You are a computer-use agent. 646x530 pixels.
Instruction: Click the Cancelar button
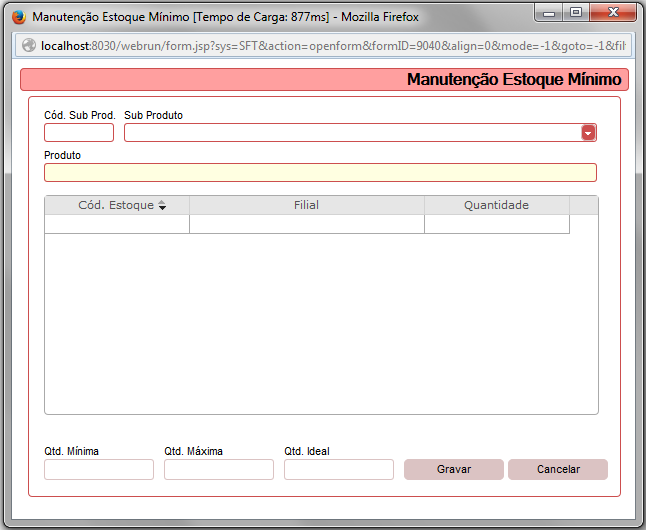pyautogui.click(x=558, y=469)
